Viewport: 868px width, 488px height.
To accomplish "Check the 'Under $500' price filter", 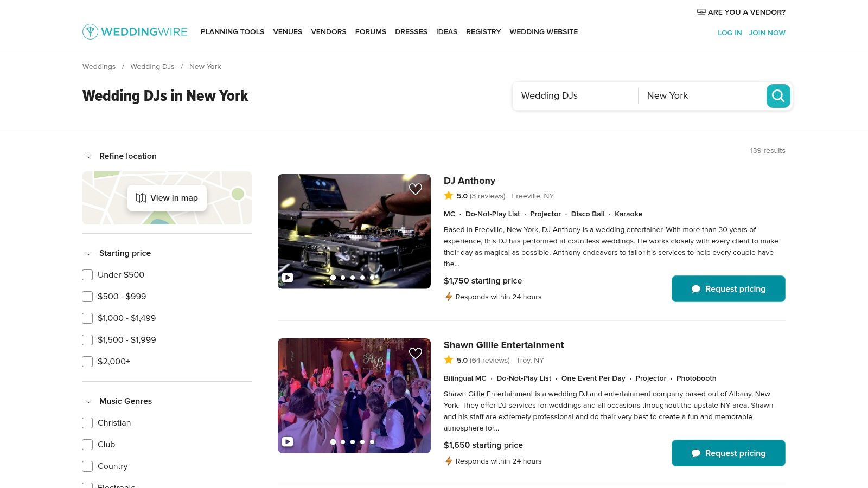I will click(x=87, y=275).
